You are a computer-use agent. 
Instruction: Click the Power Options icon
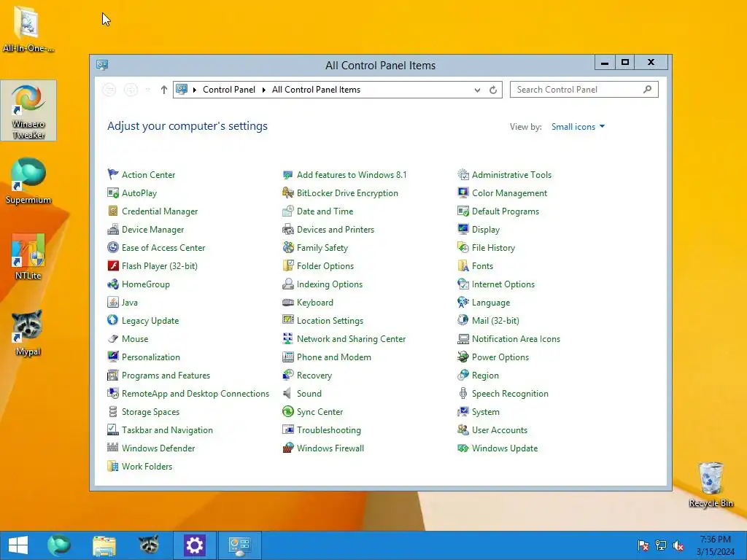pyautogui.click(x=463, y=357)
